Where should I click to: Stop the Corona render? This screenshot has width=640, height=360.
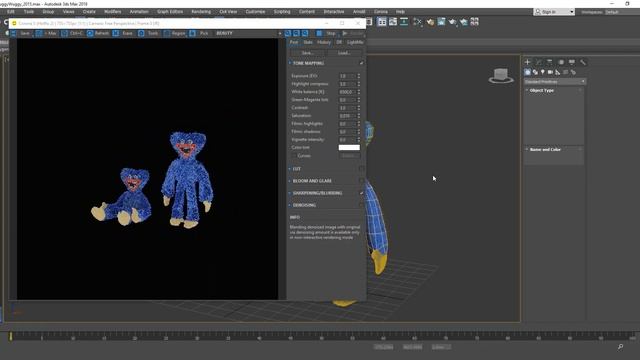(326, 33)
